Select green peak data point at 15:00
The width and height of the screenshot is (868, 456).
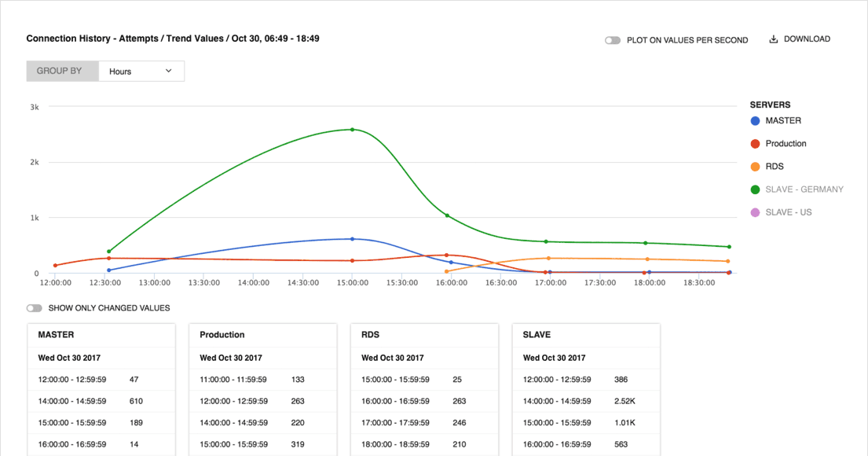point(352,130)
